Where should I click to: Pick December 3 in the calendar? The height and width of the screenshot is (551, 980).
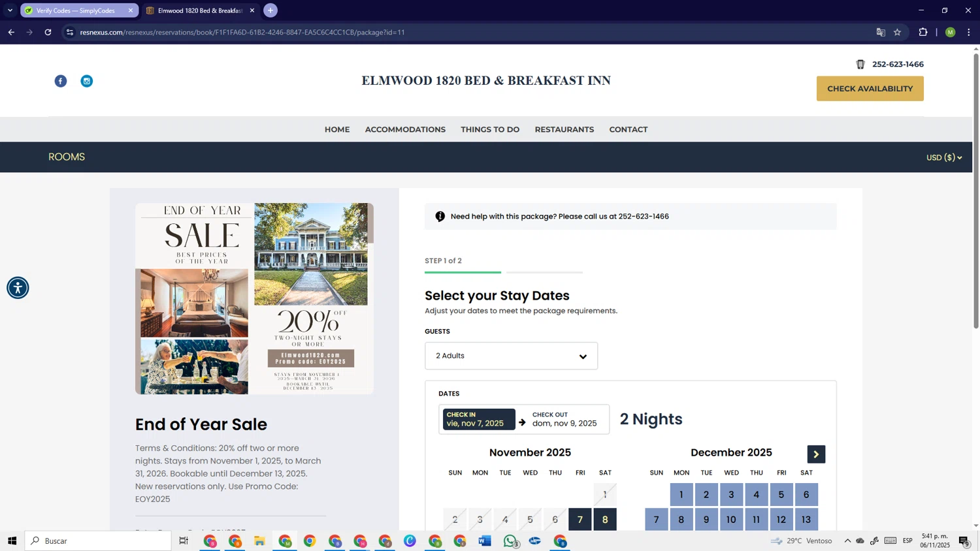pos(731,495)
